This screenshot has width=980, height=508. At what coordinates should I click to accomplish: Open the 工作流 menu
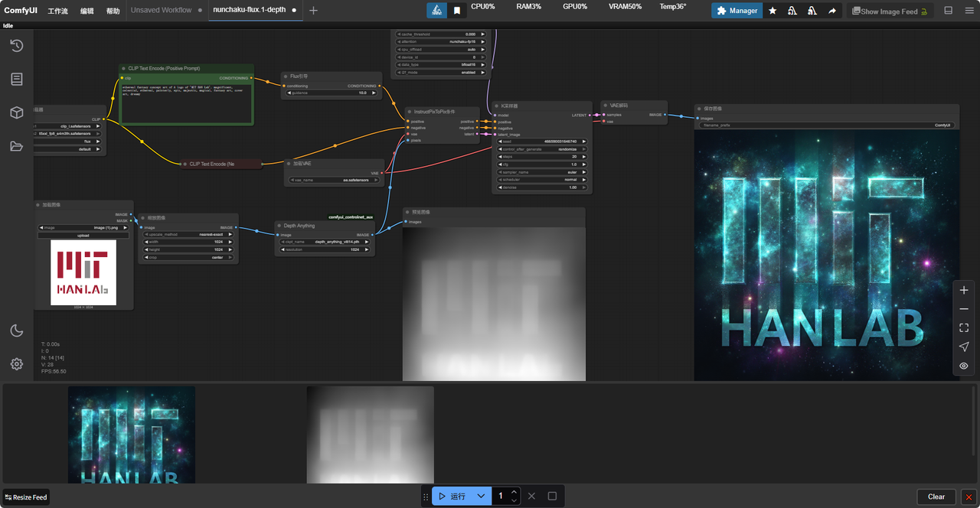point(57,11)
